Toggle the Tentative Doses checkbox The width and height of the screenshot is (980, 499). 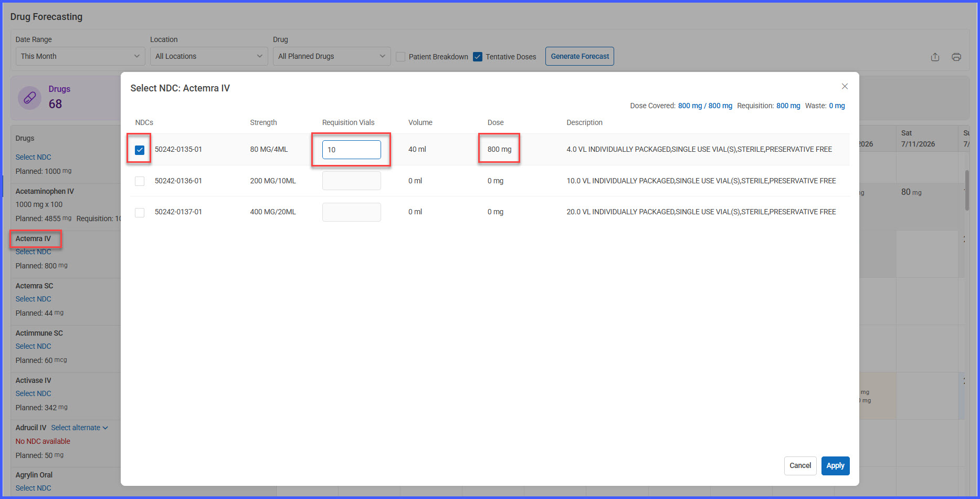[x=478, y=57]
